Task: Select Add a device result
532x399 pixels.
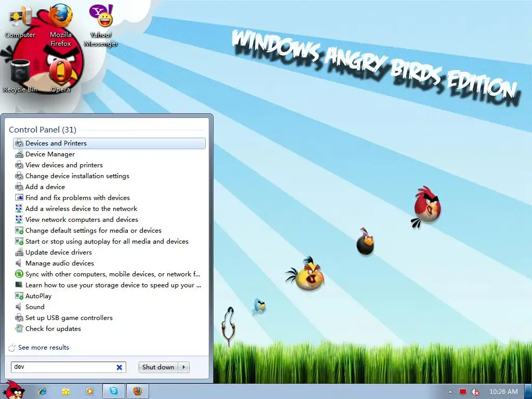Action: click(109, 187)
